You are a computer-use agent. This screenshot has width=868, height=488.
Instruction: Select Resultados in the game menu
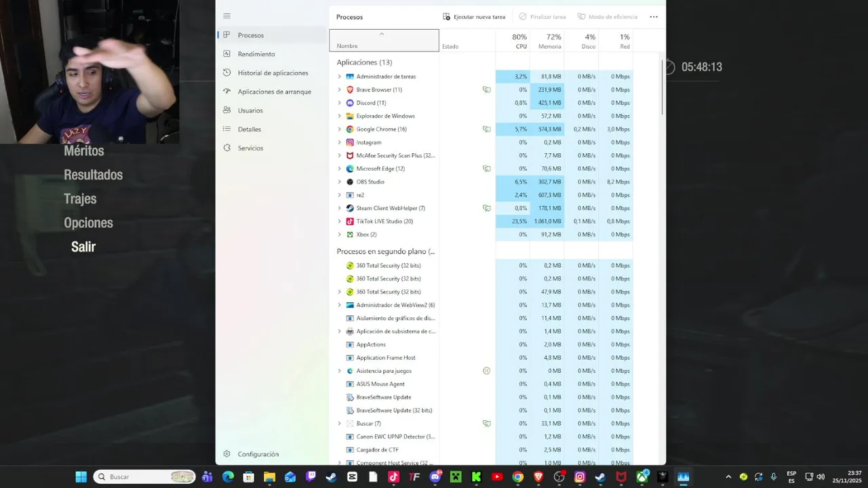(x=93, y=175)
